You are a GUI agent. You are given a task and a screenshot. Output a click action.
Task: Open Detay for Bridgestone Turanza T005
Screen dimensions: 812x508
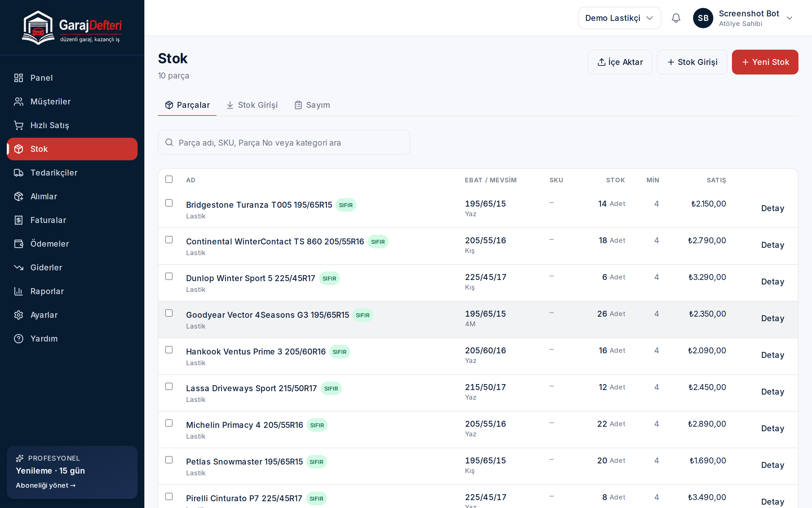[773, 208]
